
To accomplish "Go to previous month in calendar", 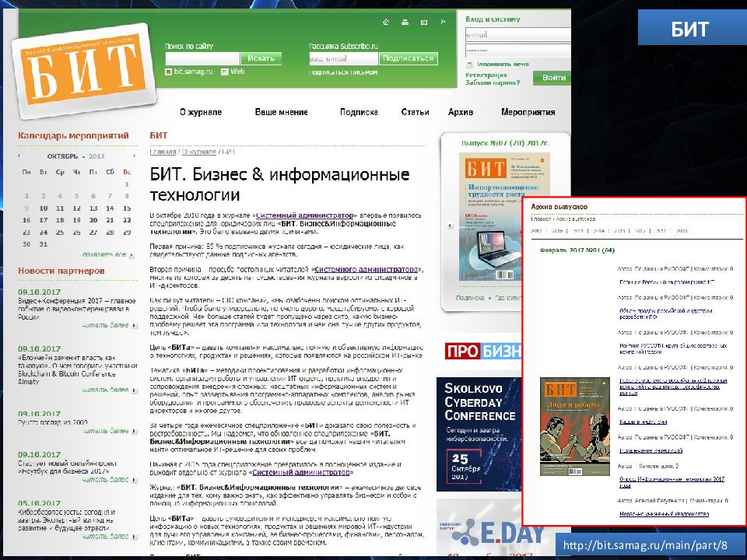I will coord(19,156).
